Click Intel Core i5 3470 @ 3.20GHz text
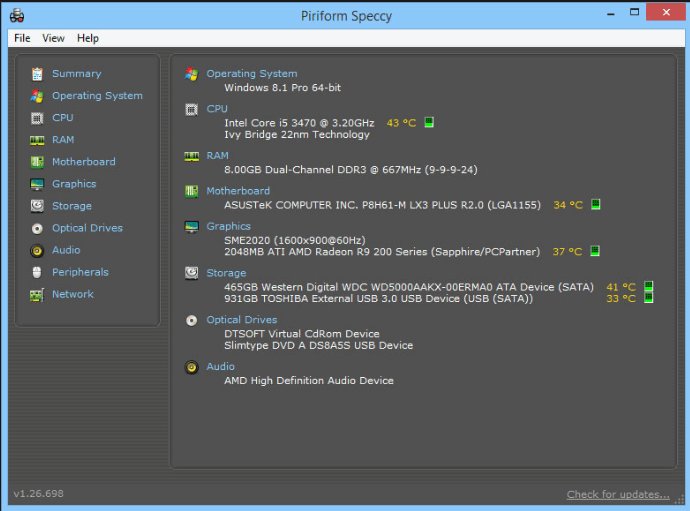Screen dimensions: 690x511 click(x=299, y=123)
